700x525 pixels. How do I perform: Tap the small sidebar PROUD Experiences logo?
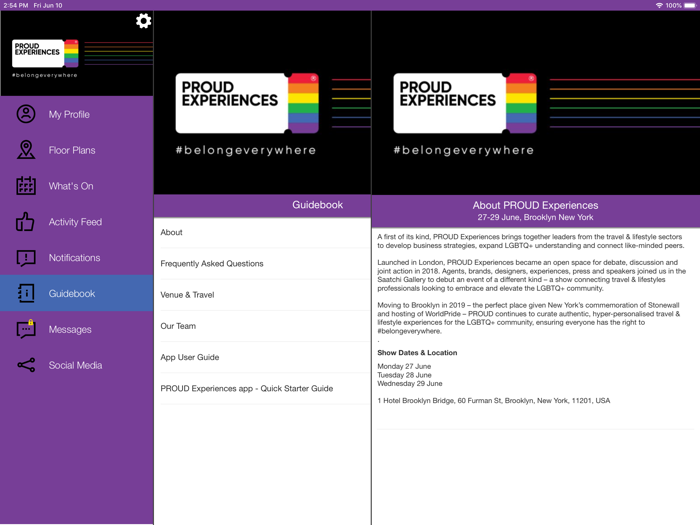[45, 54]
